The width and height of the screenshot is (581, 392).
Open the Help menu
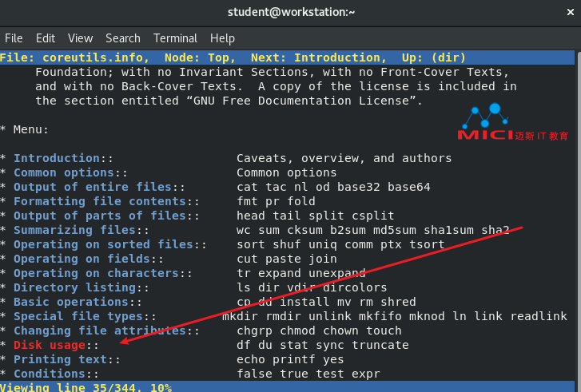pos(222,38)
